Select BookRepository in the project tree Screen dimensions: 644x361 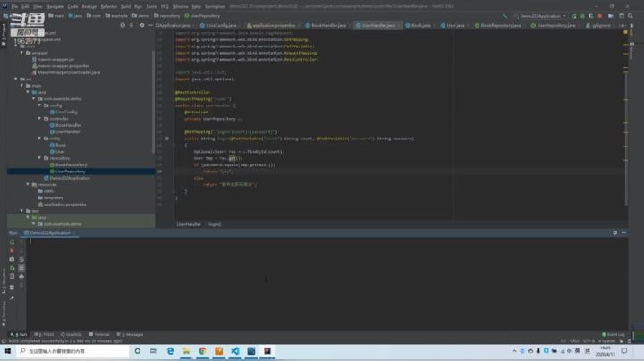71,165
